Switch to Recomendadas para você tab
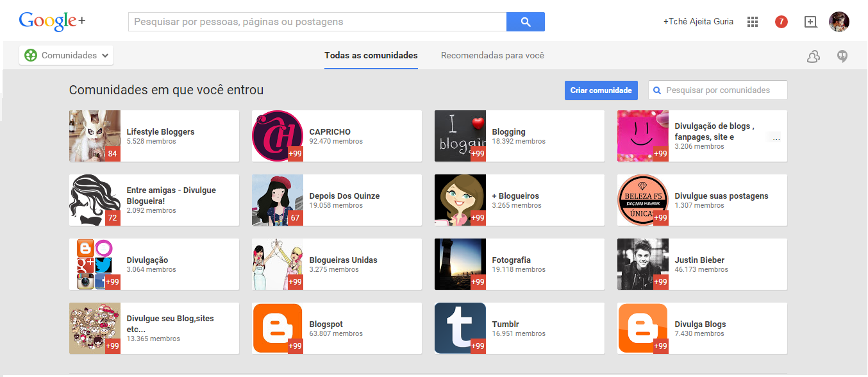The height and width of the screenshot is (377, 868). pyautogui.click(x=492, y=55)
